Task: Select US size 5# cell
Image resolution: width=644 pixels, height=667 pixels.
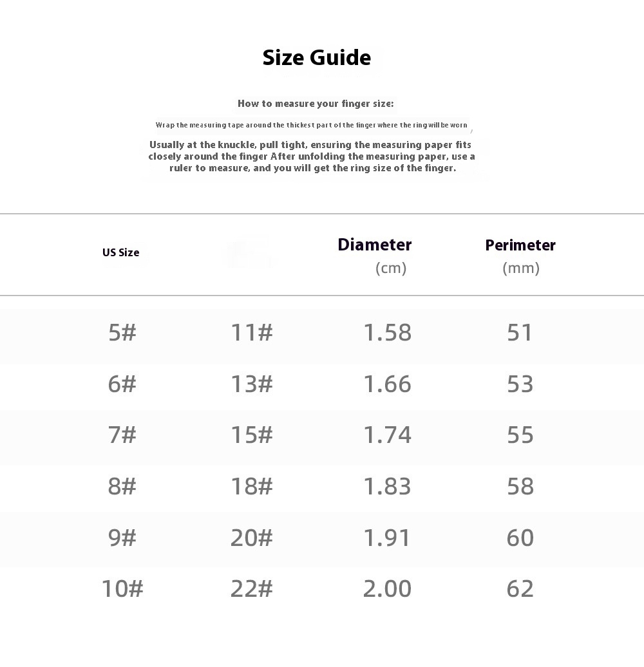Action: pos(122,333)
